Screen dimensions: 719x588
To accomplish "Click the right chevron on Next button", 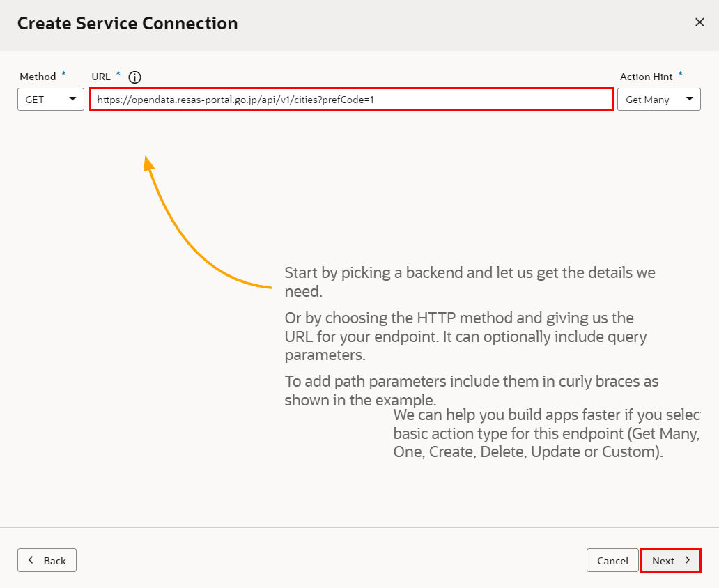I will coord(687,560).
